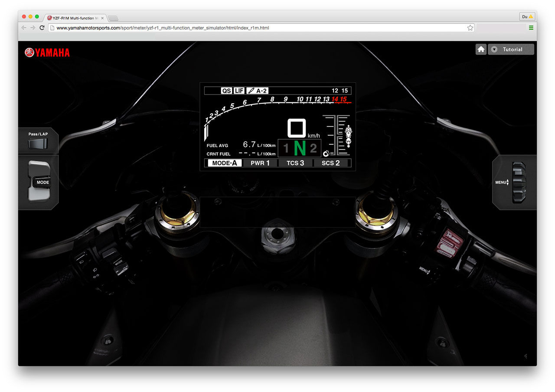Click the LIF indicator icon
This screenshot has height=392, width=555.
click(239, 91)
